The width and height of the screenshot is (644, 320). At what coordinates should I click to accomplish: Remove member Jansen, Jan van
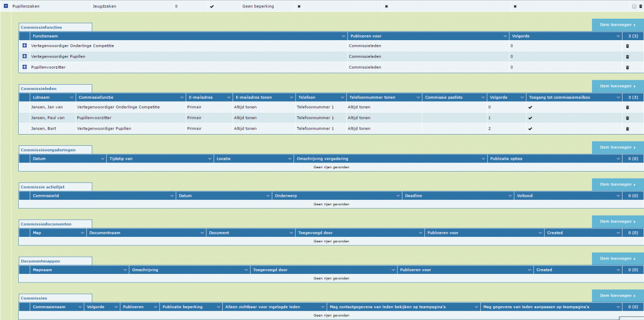click(627, 107)
